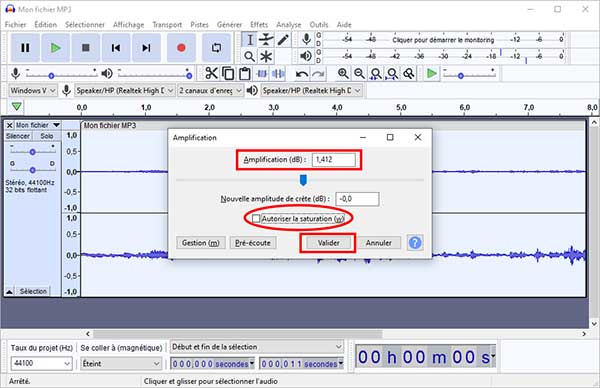Viewport: 600px width, 388px height.
Task: Open the Début et fin de la sélection dropdown
Action: coord(256,347)
